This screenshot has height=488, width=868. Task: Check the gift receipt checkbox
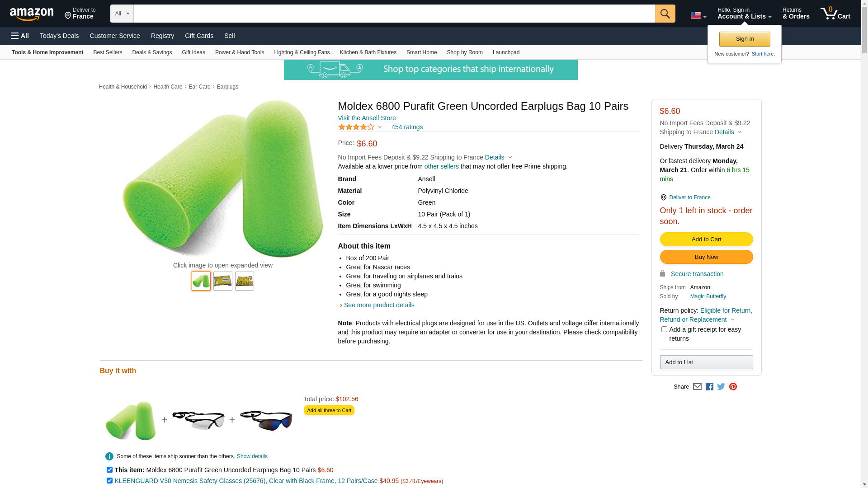(664, 329)
